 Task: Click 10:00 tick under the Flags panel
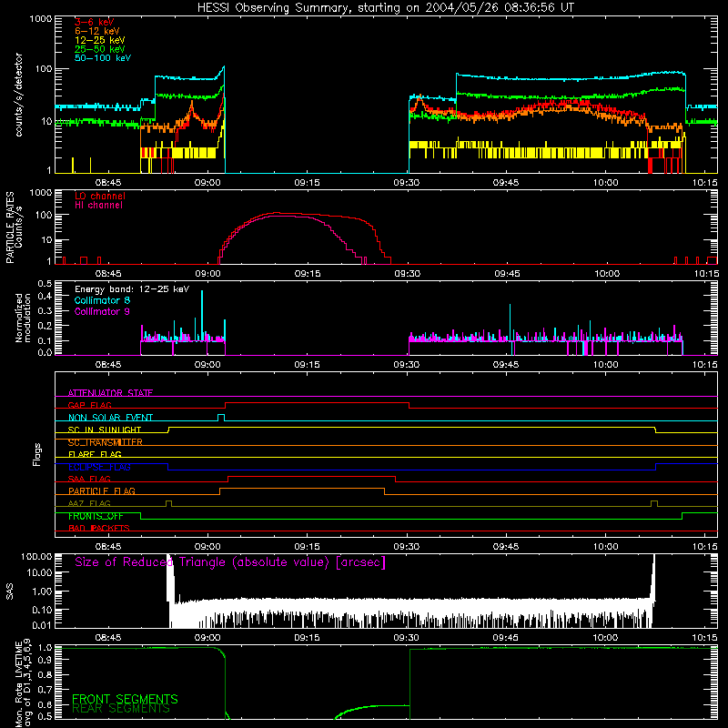[605, 547]
